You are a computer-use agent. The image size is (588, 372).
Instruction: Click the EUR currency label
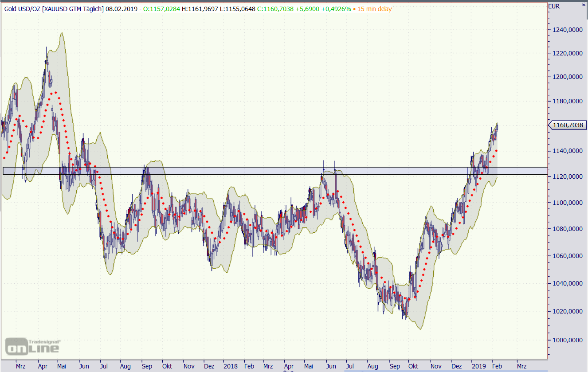tap(554, 6)
